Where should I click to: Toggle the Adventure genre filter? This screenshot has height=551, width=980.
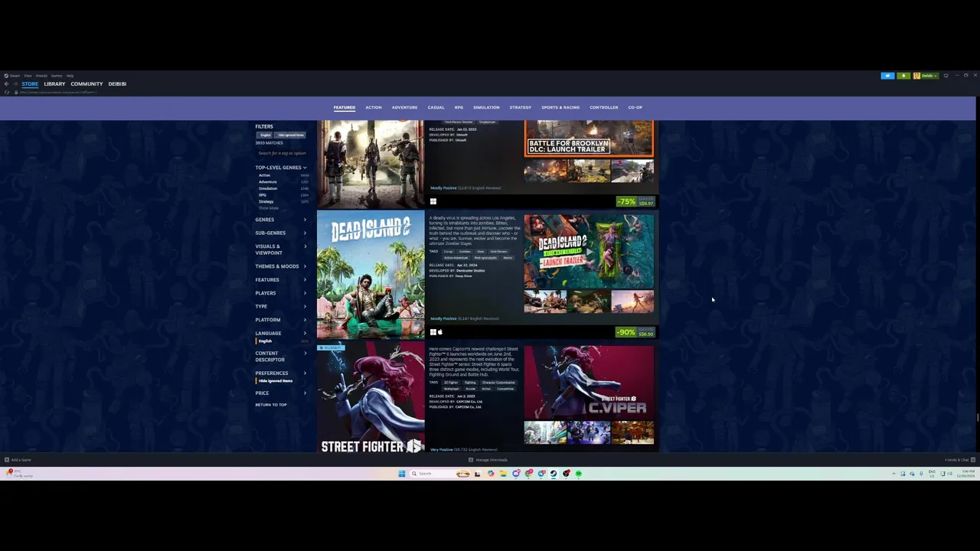coord(267,182)
